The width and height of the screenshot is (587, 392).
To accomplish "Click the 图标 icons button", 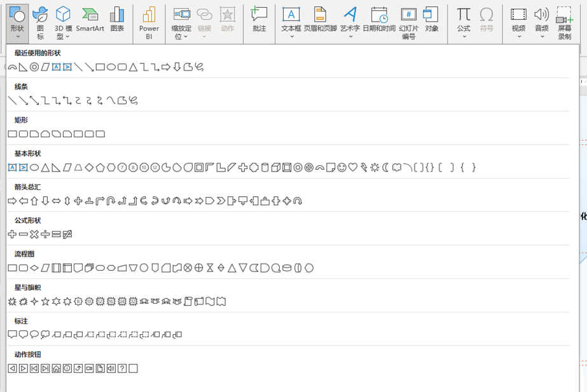I will click(x=41, y=24).
